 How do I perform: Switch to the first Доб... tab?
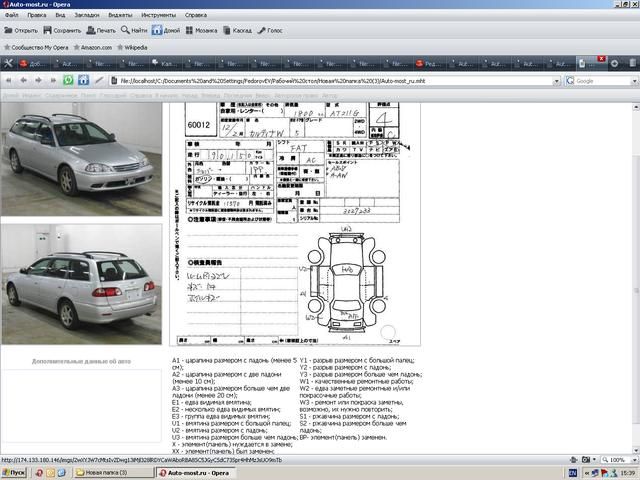point(33,64)
